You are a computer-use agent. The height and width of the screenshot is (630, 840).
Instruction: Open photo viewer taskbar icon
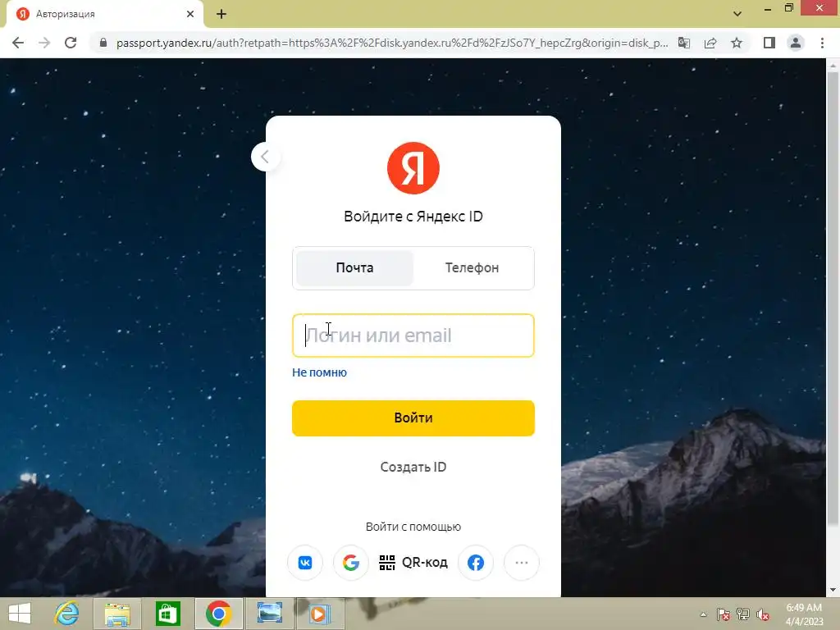(269, 614)
